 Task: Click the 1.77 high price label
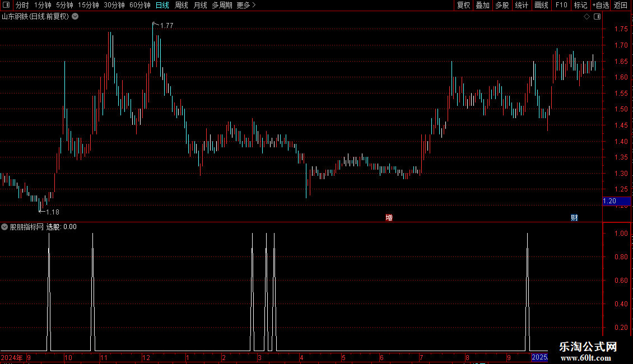[167, 26]
